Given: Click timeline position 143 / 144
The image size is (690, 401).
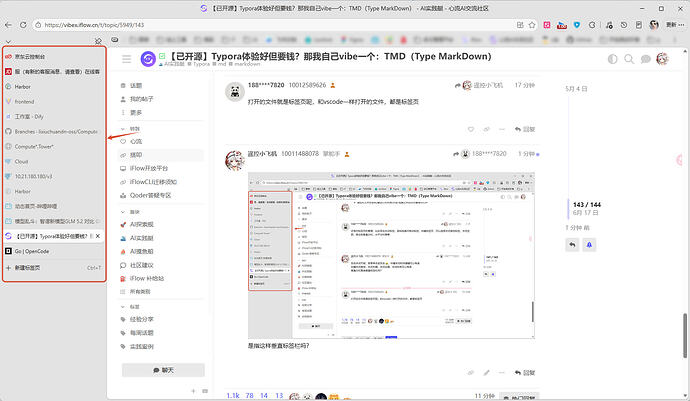Looking at the screenshot, I should point(587,205).
